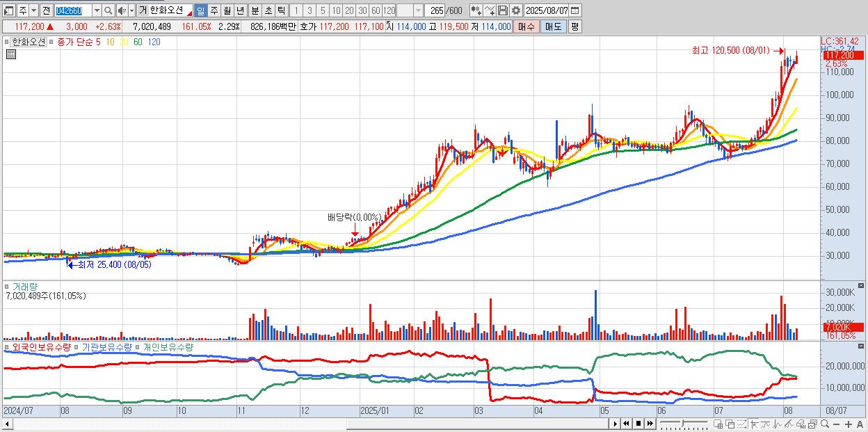Click the 외국인보유수량 legend label
Viewport: 868px width, 432px height.
pyautogui.click(x=41, y=346)
